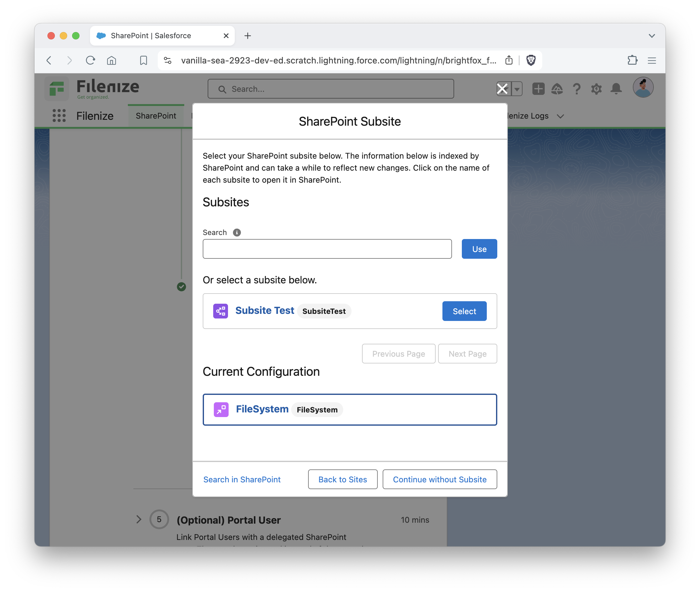Open browser extensions puzzle icon
The width and height of the screenshot is (700, 592).
(633, 60)
